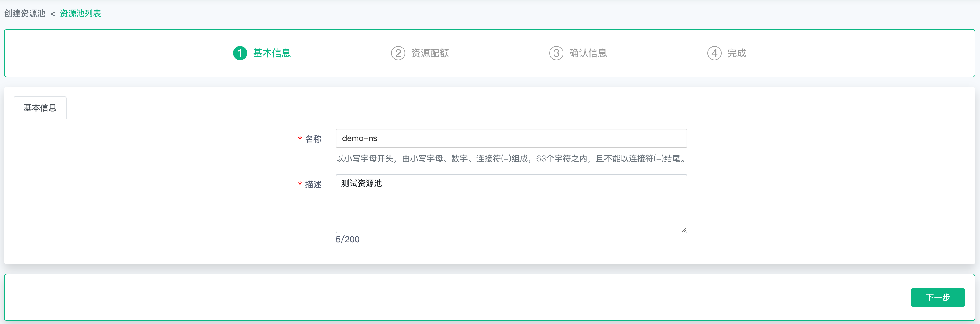This screenshot has width=980, height=324.
Task: Open the 资源池列表 breadcrumb link
Action: tap(80, 13)
